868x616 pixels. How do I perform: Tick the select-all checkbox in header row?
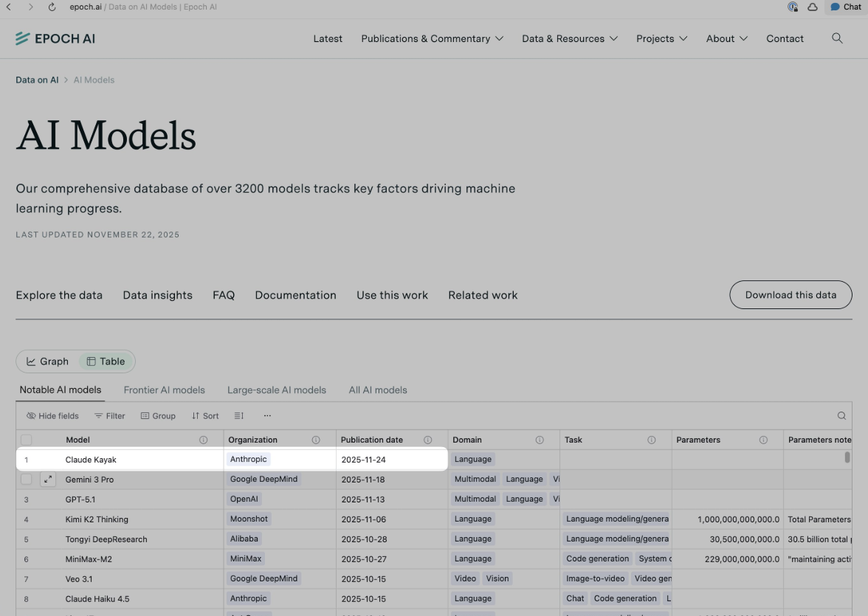click(x=27, y=440)
